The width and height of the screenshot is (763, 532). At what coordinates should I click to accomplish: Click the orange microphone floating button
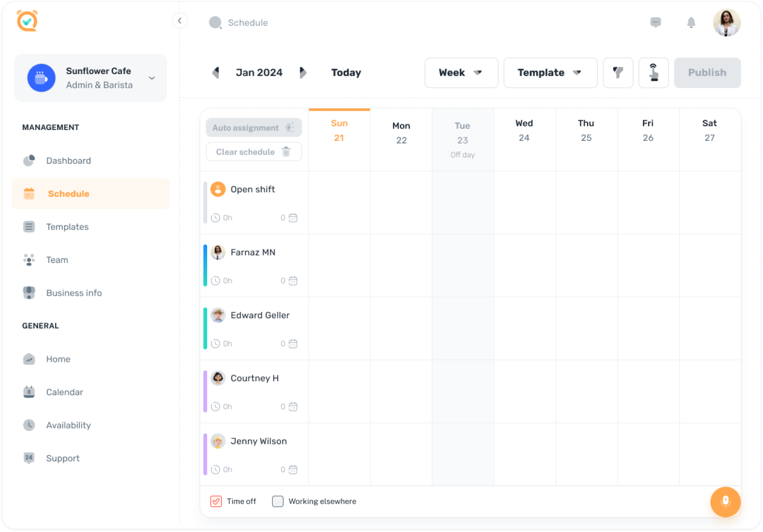coord(725,502)
